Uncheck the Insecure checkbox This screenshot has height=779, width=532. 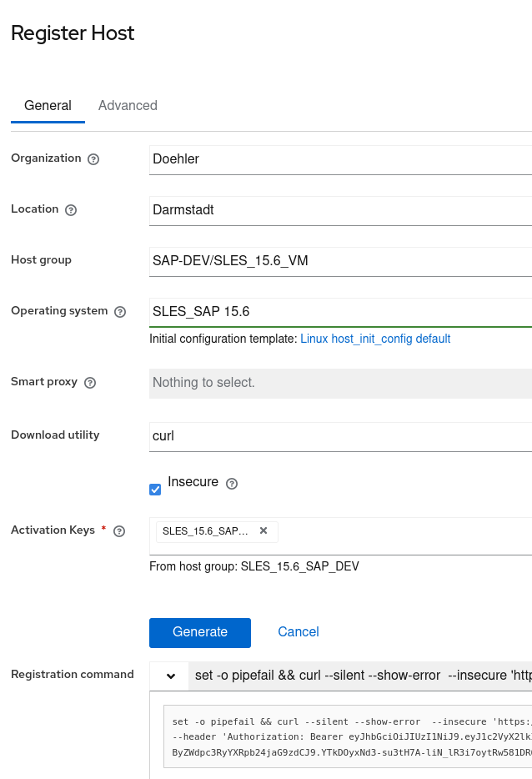pyautogui.click(x=155, y=490)
